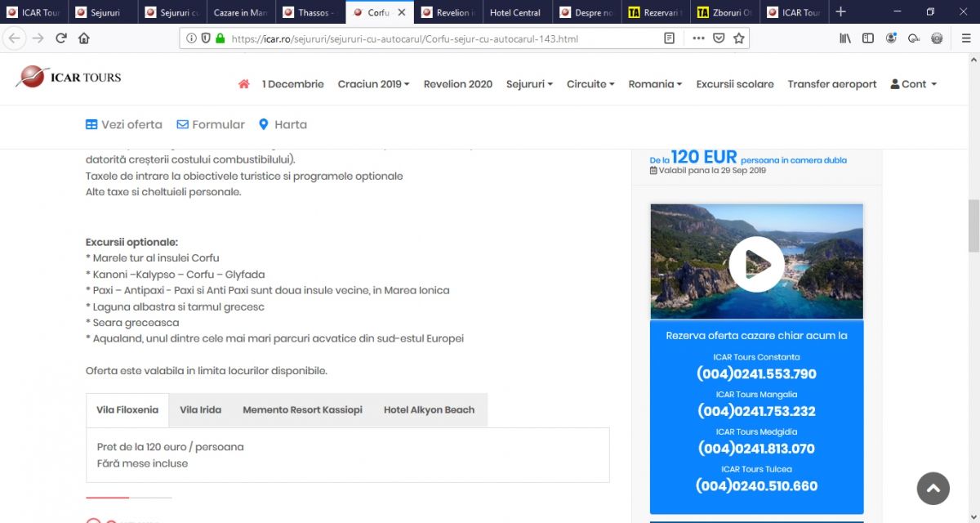Reload the page with the refresh icon
This screenshot has height=523, width=980.
tap(61, 38)
